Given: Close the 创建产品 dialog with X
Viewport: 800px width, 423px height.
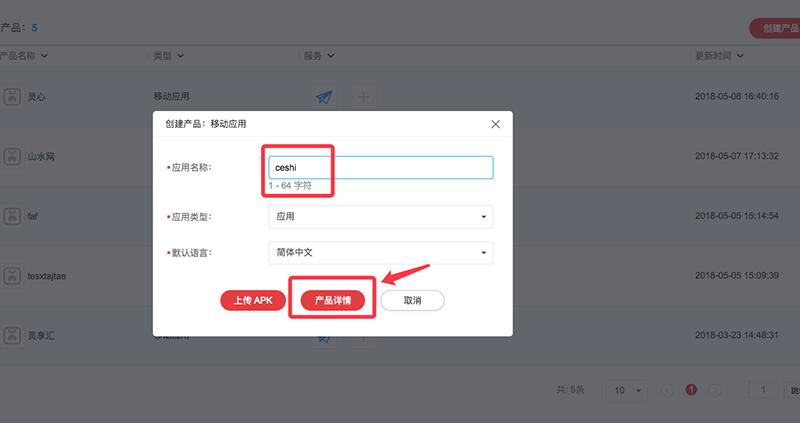Looking at the screenshot, I should [495, 124].
